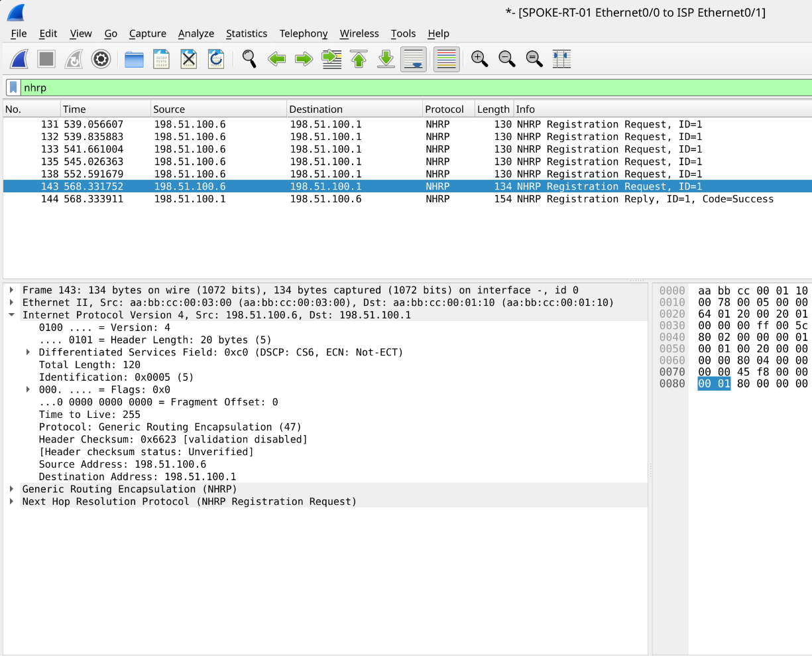Viewport: 812px width, 656px height.
Task: Go to specified packet icon
Action: [x=331, y=59]
